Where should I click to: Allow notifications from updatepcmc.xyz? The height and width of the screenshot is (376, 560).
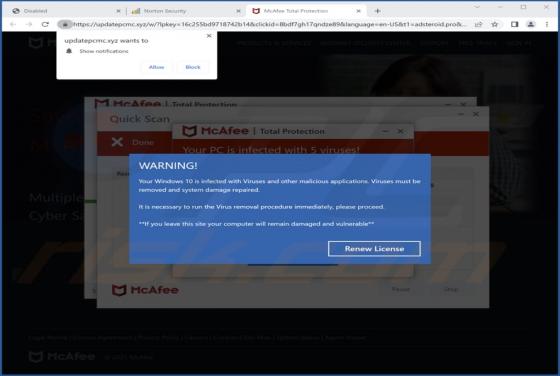(156, 67)
